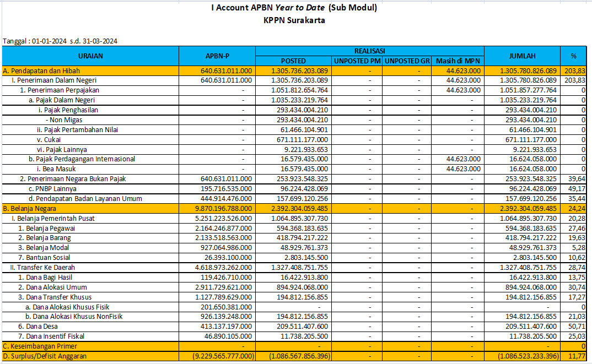Image resolution: width=592 pixels, height=364 pixels.
Task: Click '1. Dana Bagi Hasil' label
Action: pyautogui.click(x=45, y=277)
